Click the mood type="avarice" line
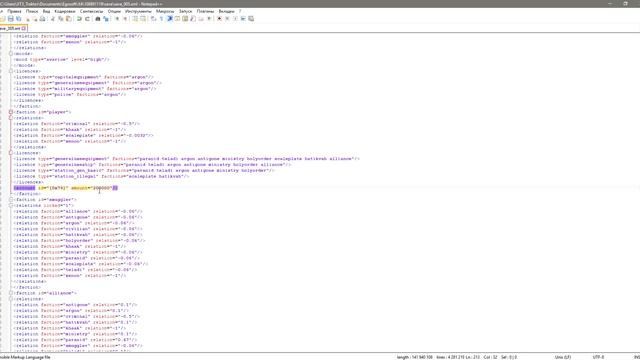 coord(62,60)
